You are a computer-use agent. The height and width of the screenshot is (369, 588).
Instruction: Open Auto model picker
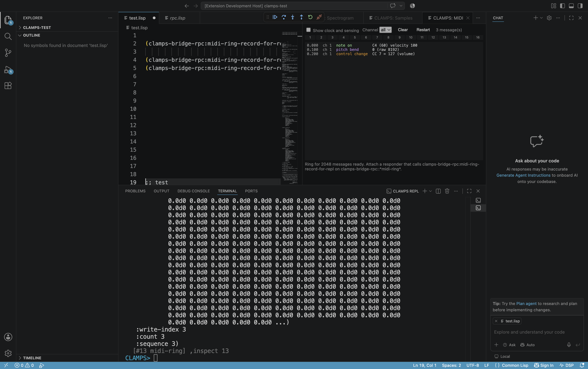point(528,345)
